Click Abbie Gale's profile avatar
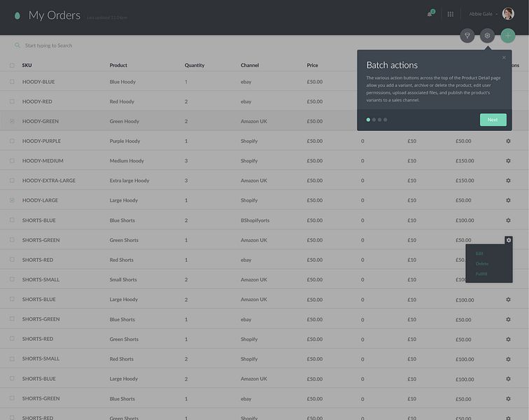Screen dimensions: 529x420 click(x=508, y=14)
